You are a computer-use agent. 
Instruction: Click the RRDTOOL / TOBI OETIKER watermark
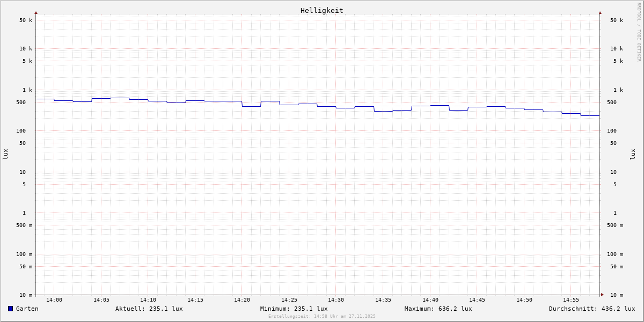click(639, 32)
